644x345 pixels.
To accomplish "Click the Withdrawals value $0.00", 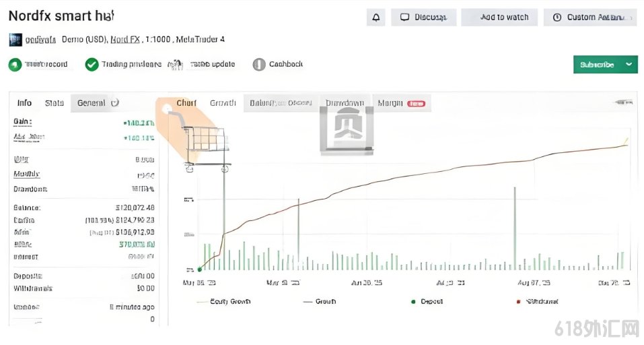I will pyautogui.click(x=146, y=288).
